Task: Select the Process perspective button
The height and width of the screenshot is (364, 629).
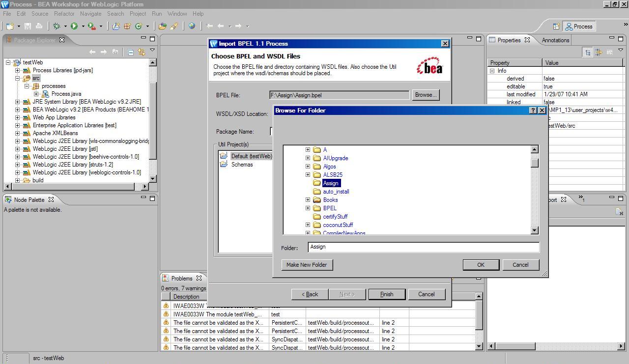Action: [579, 27]
